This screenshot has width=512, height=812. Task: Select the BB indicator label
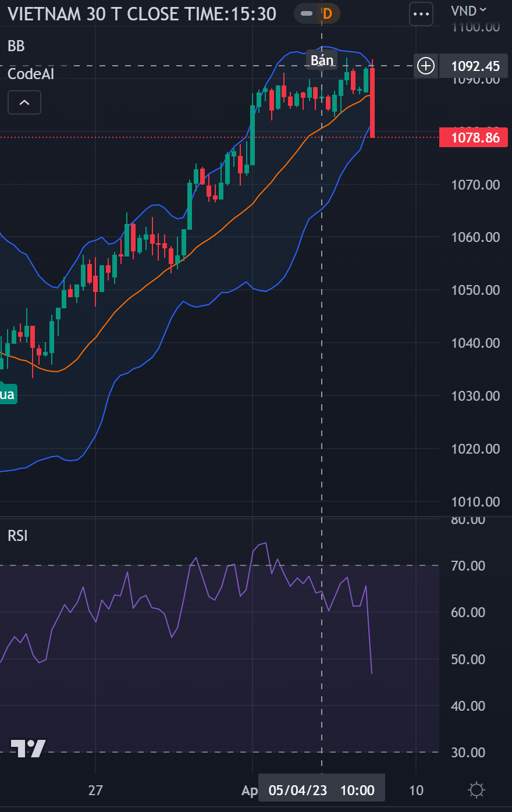coord(16,46)
